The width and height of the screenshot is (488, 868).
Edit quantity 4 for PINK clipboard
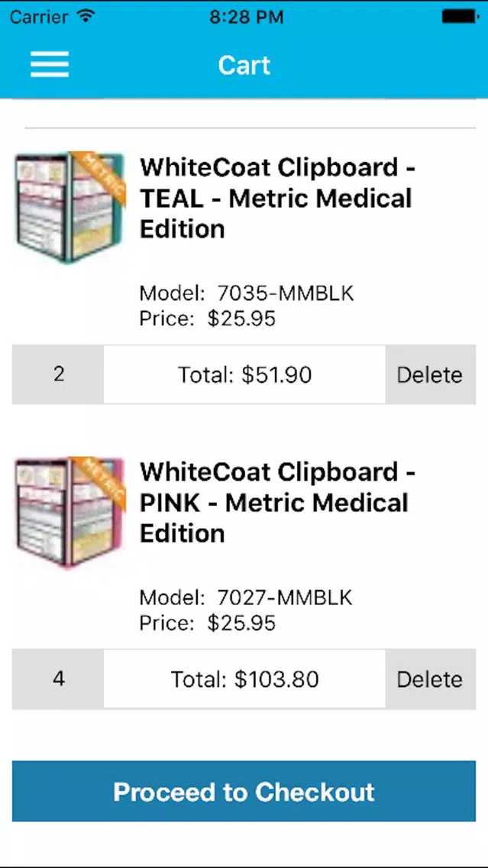pos(59,679)
